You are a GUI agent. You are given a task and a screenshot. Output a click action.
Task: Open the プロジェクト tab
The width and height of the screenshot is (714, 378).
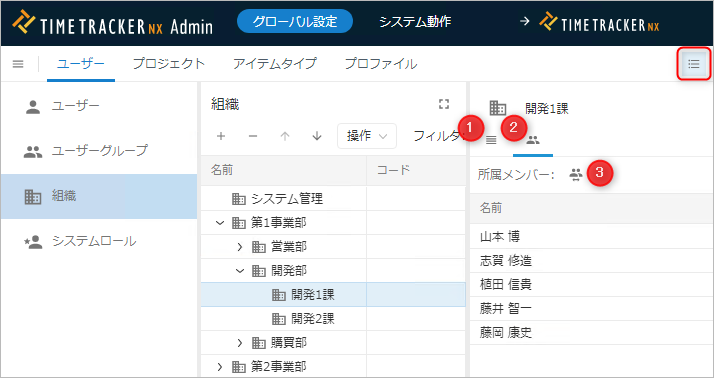coord(169,64)
